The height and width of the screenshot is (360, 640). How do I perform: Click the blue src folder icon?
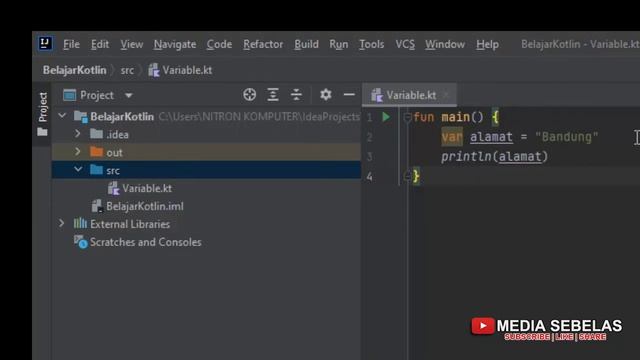pos(96,170)
